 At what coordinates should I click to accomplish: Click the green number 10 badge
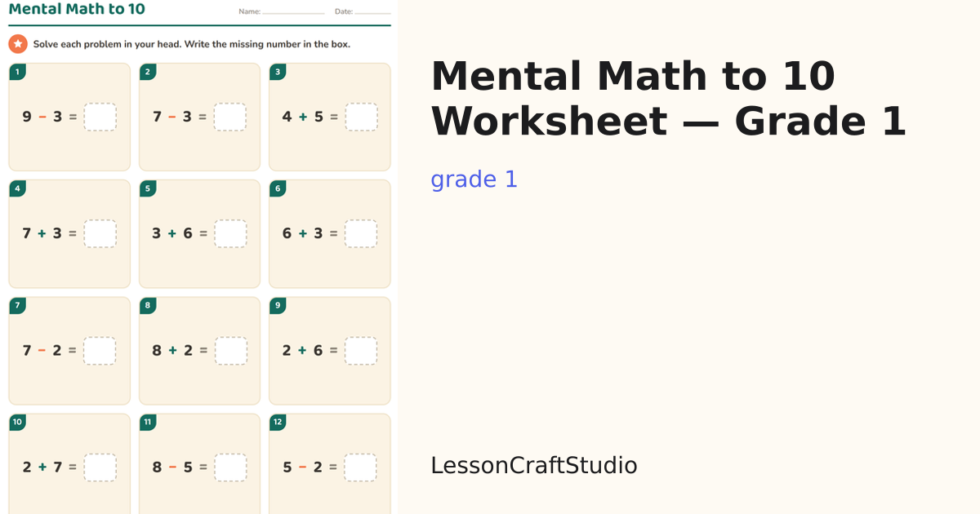17,422
